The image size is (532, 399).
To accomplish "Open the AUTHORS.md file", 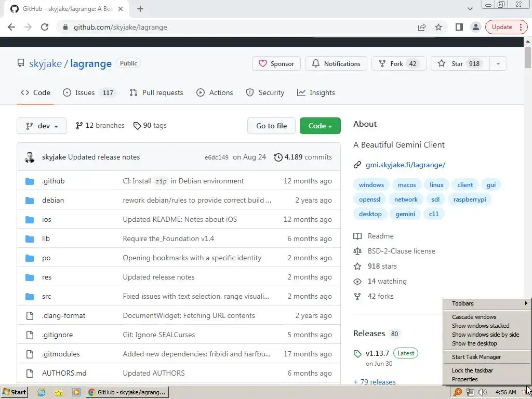I will 64,373.
